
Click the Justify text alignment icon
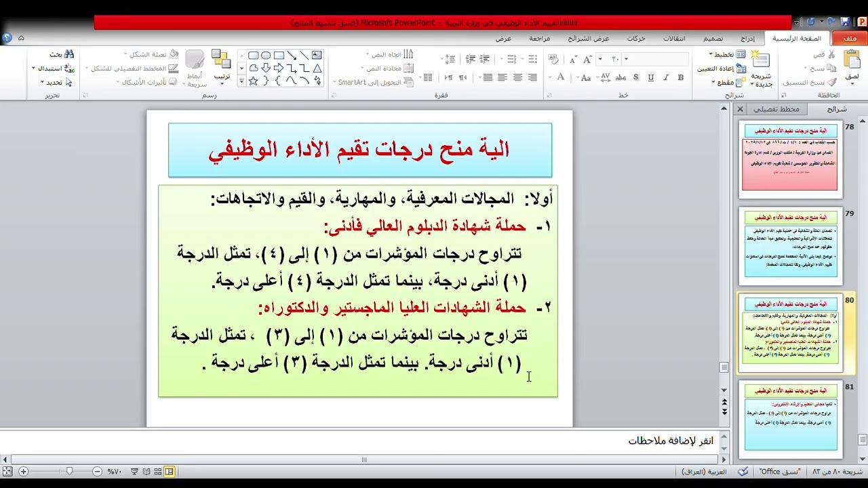tap(488, 78)
